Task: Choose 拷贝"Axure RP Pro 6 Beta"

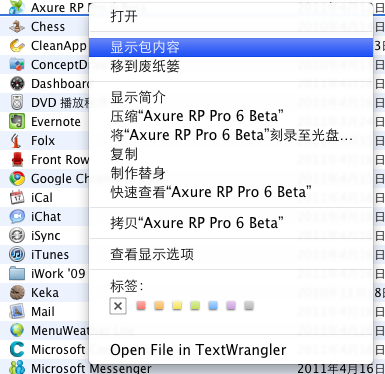Action: click(231, 223)
